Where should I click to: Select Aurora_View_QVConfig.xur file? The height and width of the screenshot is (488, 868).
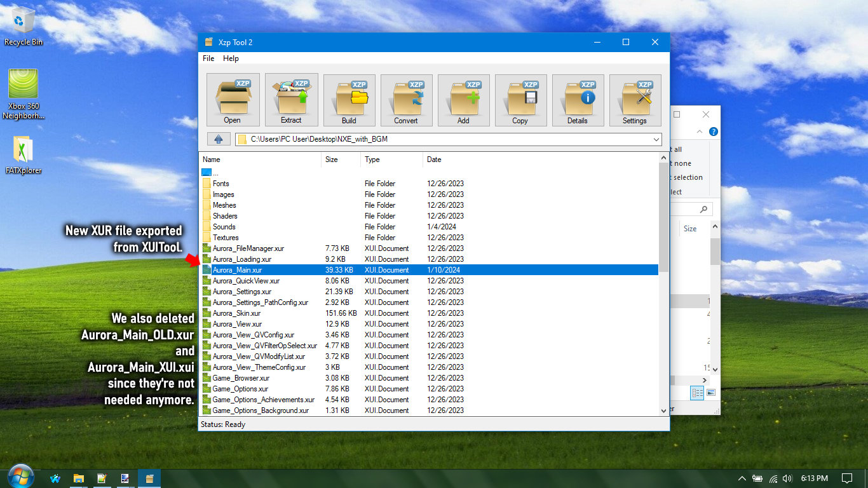[429, 335]
